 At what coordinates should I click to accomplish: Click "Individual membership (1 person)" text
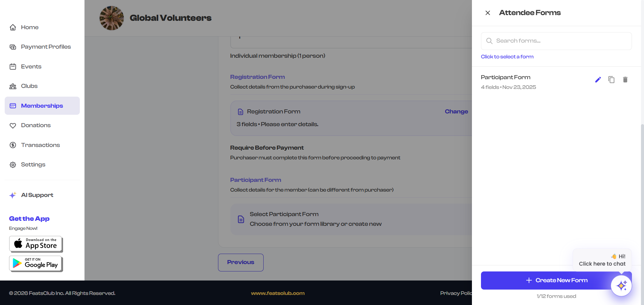(278, 56)
